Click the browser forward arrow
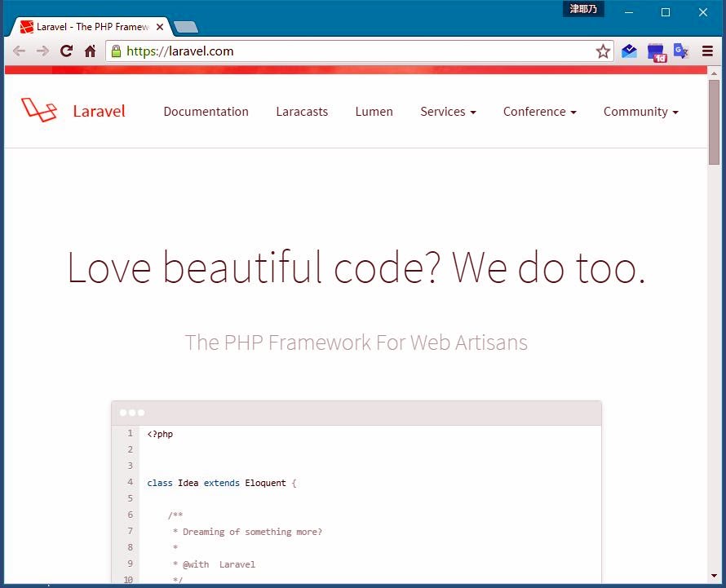Viewport: 726px width, 588px height. click(x=42, y=51)
